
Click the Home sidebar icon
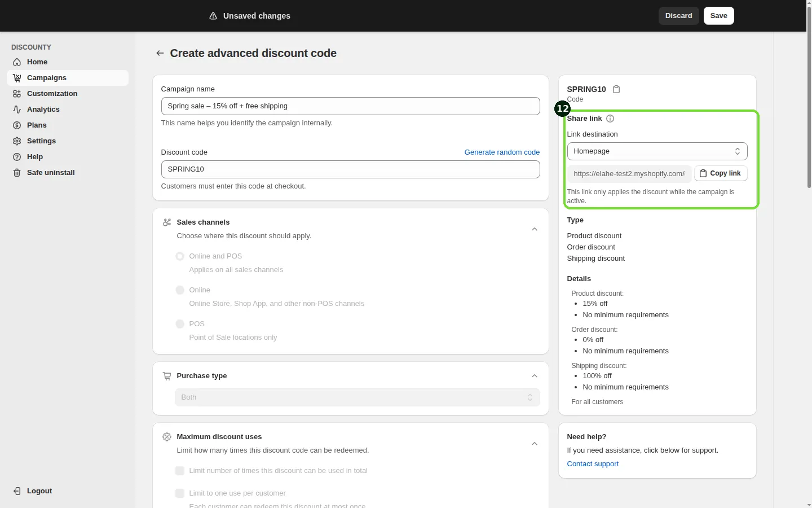tap(17, 62)
